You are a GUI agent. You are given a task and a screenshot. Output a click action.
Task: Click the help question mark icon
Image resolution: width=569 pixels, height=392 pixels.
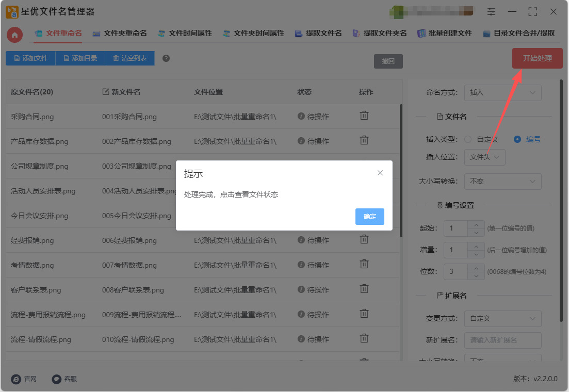pos(166,58)
